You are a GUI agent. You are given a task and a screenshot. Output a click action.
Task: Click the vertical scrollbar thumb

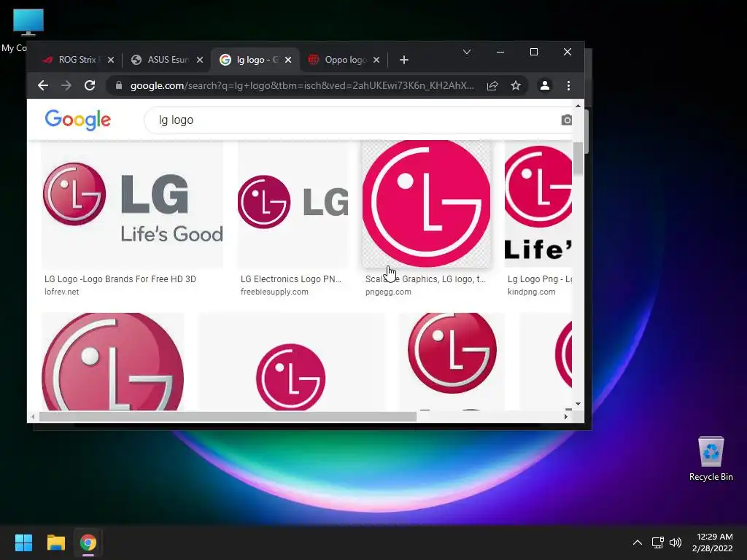pos(578,158)
